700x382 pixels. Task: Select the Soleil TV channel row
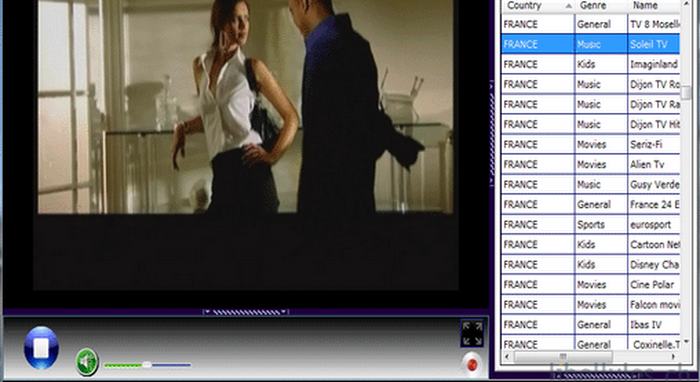(591, 44)
